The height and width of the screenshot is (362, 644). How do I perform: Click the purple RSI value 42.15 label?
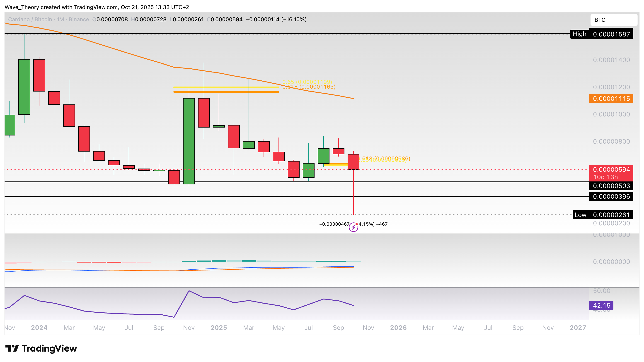click(601, 305)
